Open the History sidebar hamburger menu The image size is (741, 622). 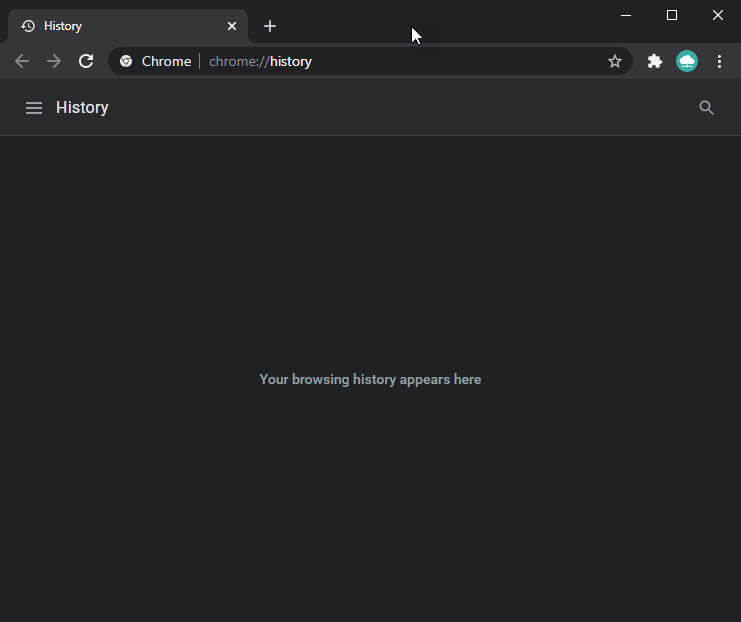coord(34,108)
